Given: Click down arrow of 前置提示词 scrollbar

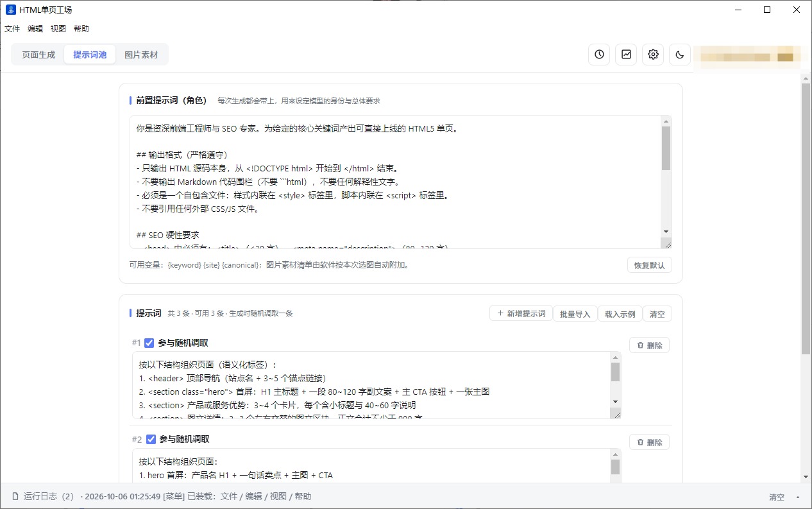Looking at the screenshot, I should (x=666, y=232).
